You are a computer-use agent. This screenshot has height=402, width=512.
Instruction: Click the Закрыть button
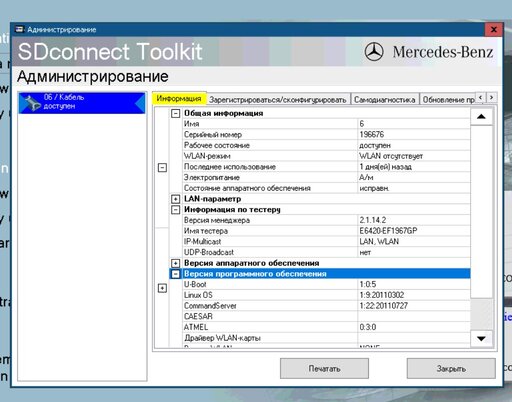click(451, 369)
